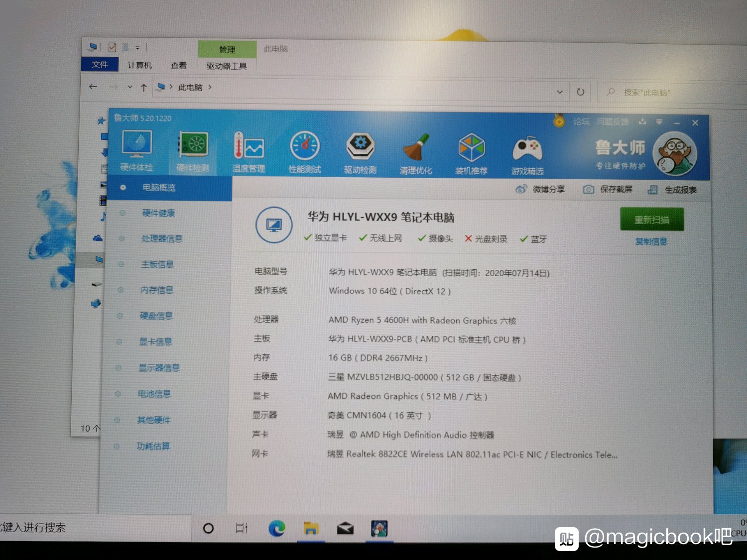747x560 pixels.
Task: Click the 鲁大师 mascot avatar
Action: (674, 153)
